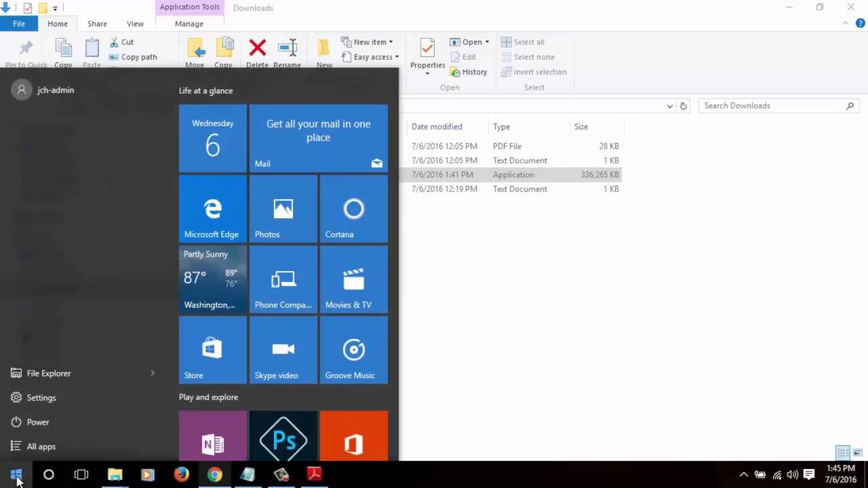This screenshot has height=488, width=868.
Task: Refresh the Downloads folder view
Action: tap(684, 106)
